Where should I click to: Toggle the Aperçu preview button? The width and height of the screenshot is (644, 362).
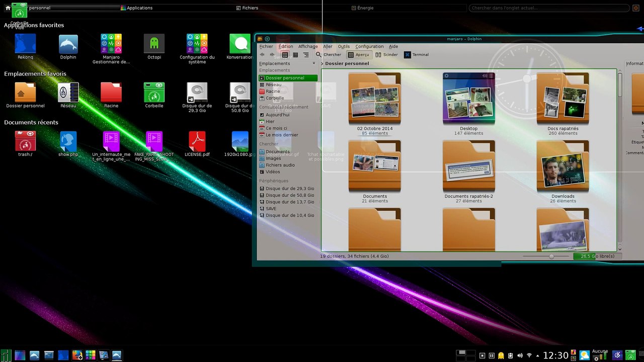359,55
